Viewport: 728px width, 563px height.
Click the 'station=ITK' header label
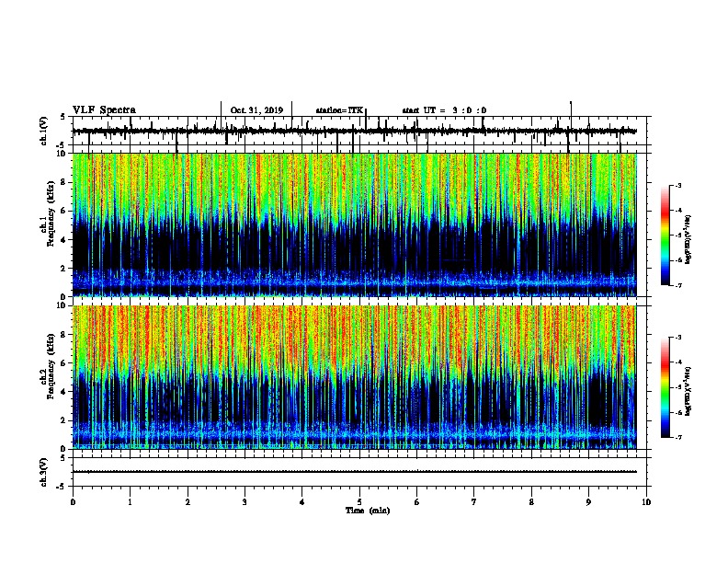coord(339,110)
